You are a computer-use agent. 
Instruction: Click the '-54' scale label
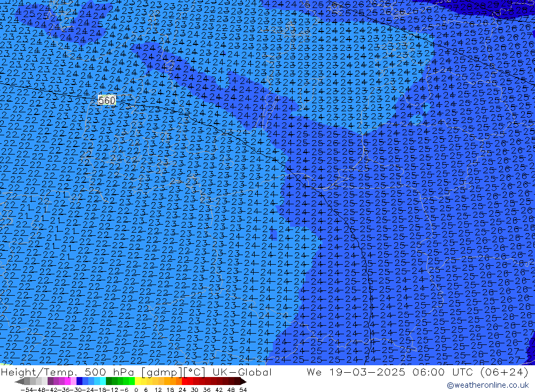[27, 390]
